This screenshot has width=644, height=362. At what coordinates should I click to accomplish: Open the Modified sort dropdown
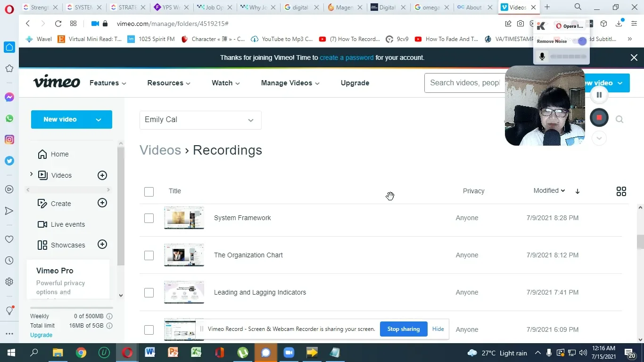point(549,190)
